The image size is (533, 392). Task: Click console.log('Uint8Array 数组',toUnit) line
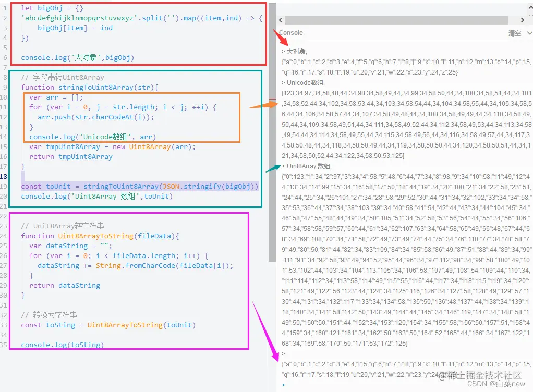[96, 197]
